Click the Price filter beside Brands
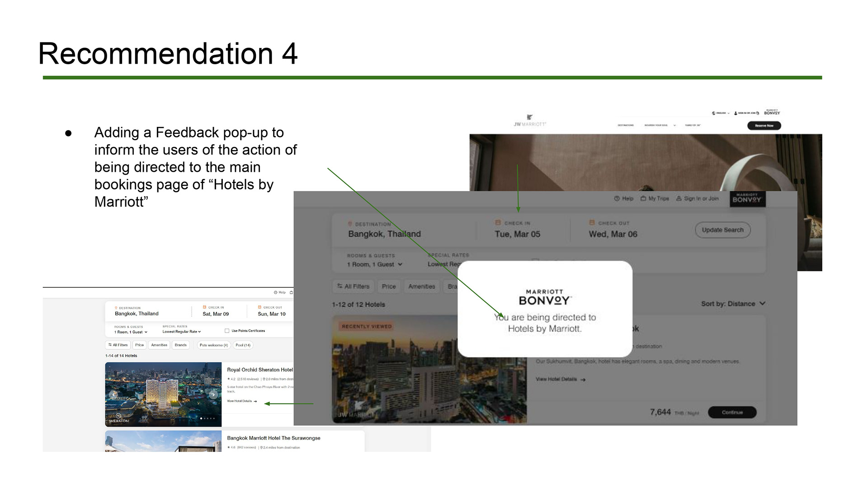The image size is (868, 488). (139, 345)
